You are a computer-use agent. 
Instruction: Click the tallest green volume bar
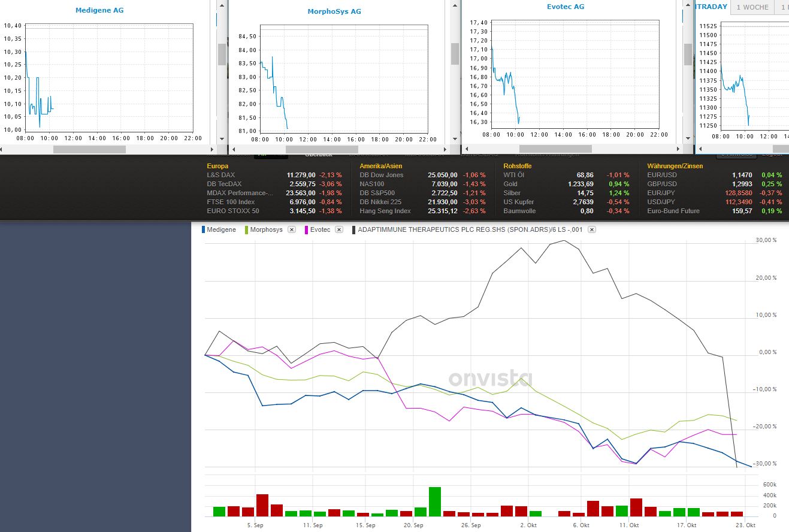(x=435, y=501)
